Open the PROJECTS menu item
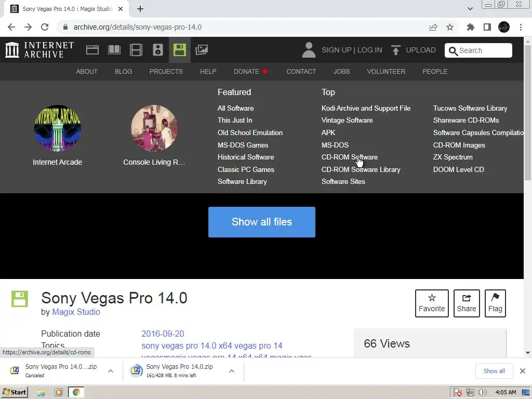The image size is (532, 399). pyautogui.click(x=166, y=72)
